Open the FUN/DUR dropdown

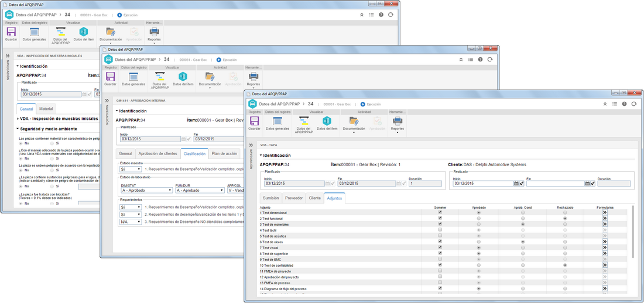(200, 190)
